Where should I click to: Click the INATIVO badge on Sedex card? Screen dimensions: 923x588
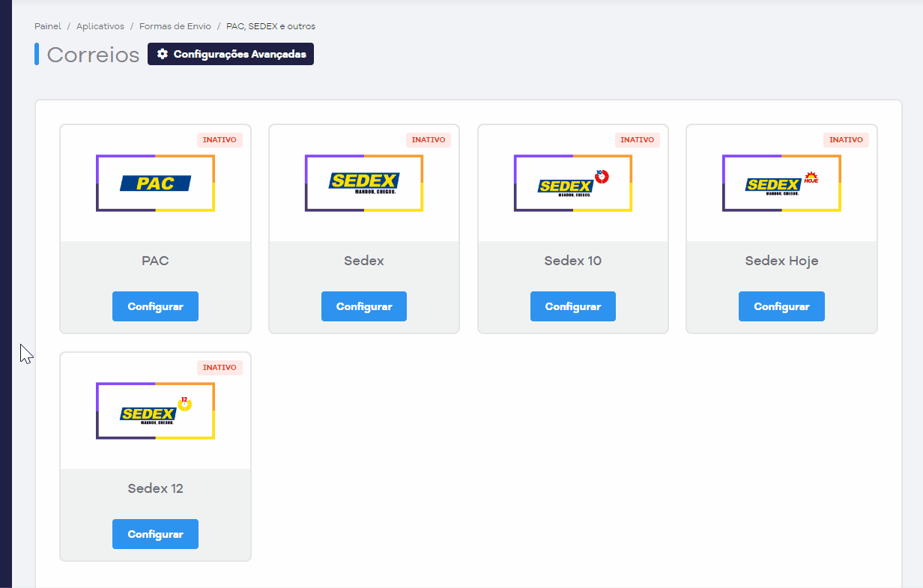coord(429,140)
